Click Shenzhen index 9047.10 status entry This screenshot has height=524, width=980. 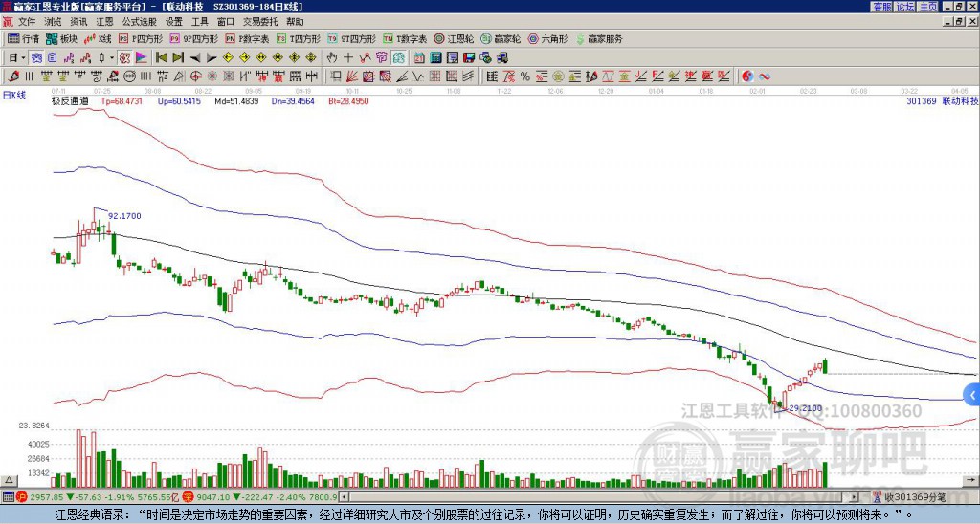point(261,497)
